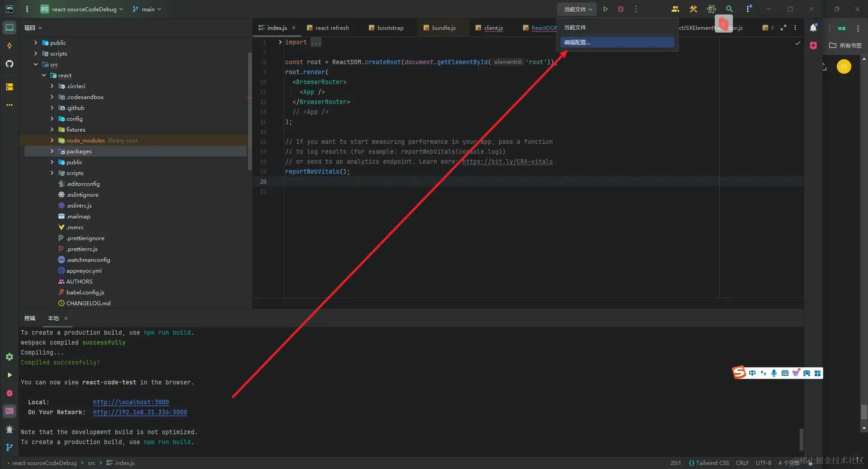868x469 pixels.
Task: Expand the editor to full view
Action: pyautogui.click(x=783, y=28)
